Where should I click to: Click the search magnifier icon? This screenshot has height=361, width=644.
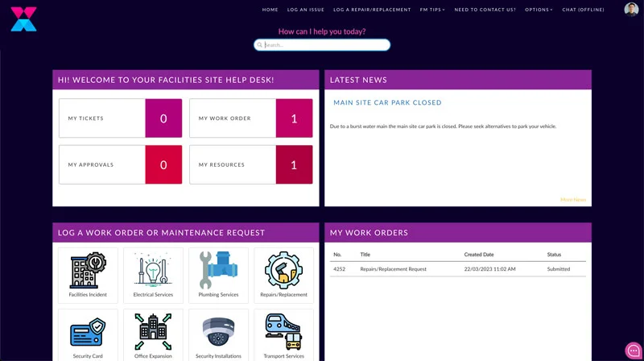(259, 45)
